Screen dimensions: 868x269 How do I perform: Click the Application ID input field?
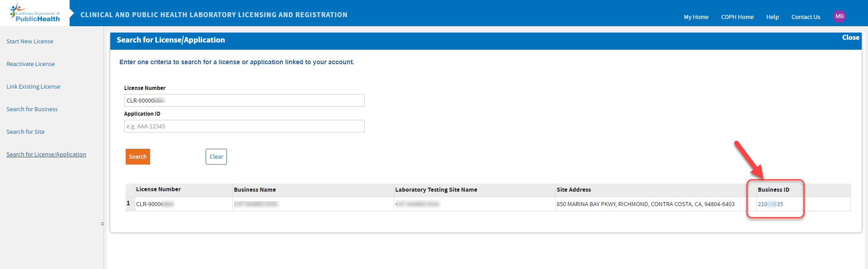point(244,126)
